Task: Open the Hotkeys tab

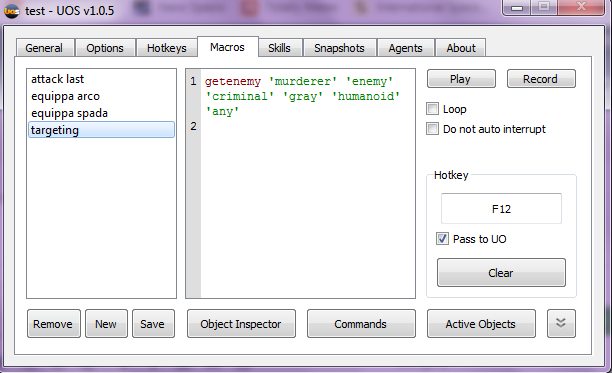Action: click(x=167, y=48)
